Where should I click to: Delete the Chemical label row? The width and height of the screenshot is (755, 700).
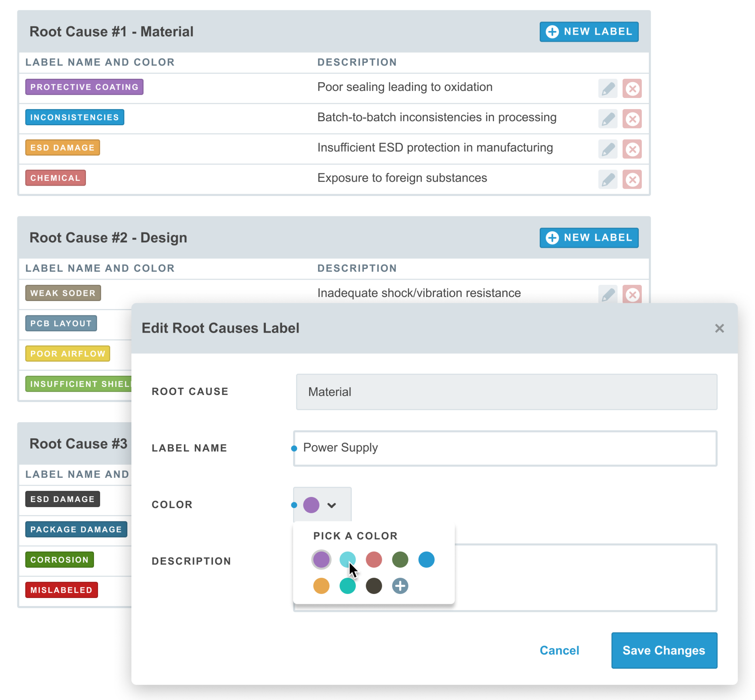632,179
